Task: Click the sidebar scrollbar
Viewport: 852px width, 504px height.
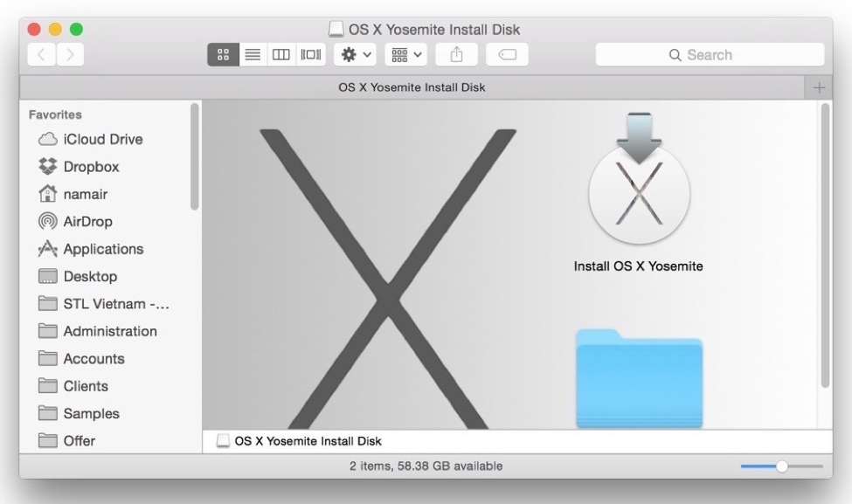Action: (195, 156)
